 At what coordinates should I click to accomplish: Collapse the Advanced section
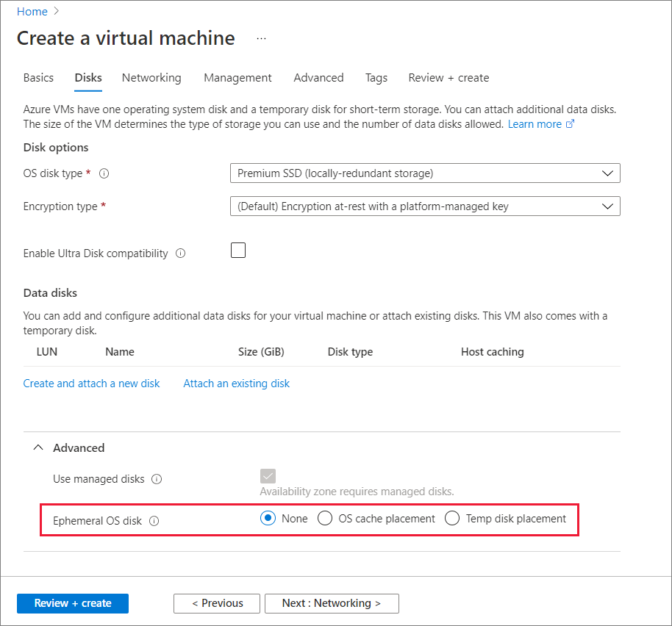38,447
